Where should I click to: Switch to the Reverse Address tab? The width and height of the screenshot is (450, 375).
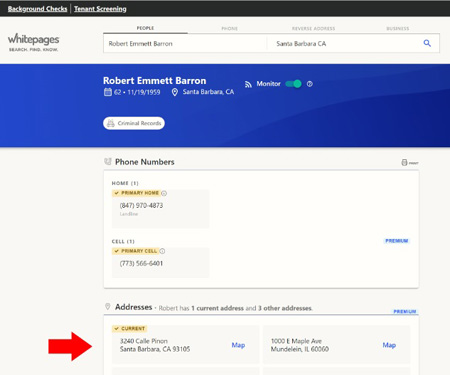(x=313, y=29)
